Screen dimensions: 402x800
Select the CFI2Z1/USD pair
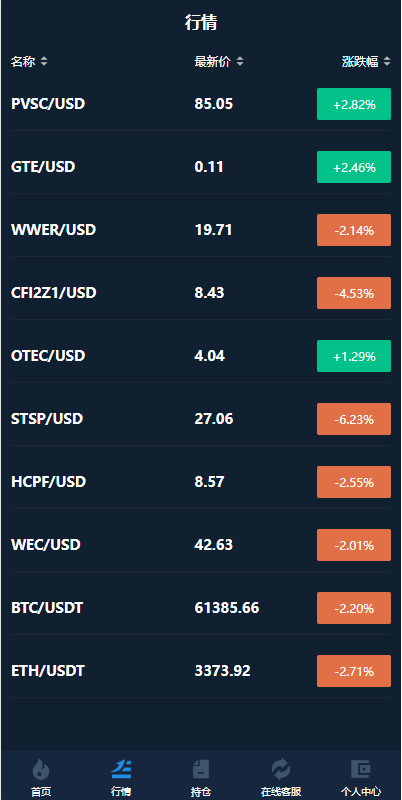[x=54, y=293]
